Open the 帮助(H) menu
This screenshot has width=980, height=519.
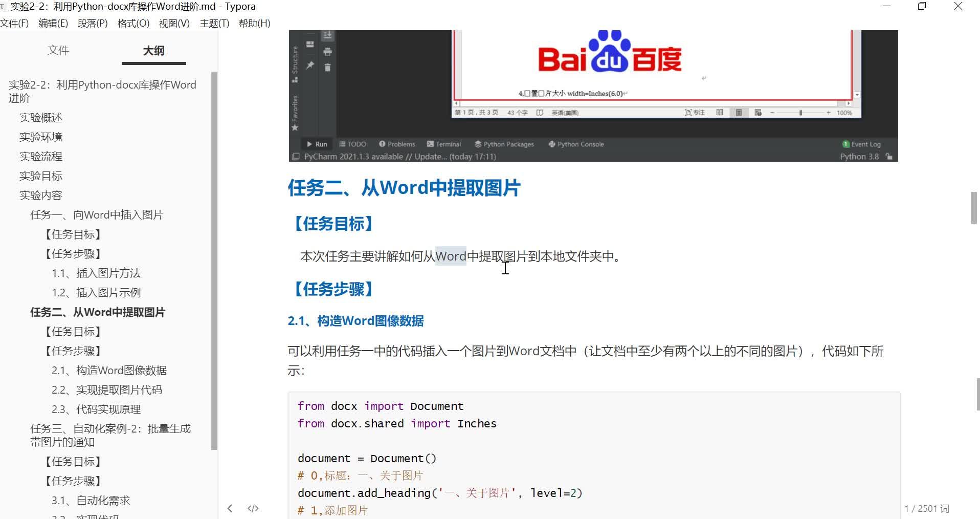[254, 24]
